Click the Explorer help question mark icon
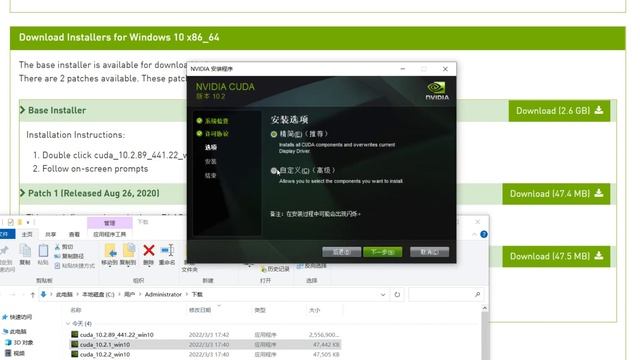The height and width of the screenshot is (360, 640). coord(484,234)
